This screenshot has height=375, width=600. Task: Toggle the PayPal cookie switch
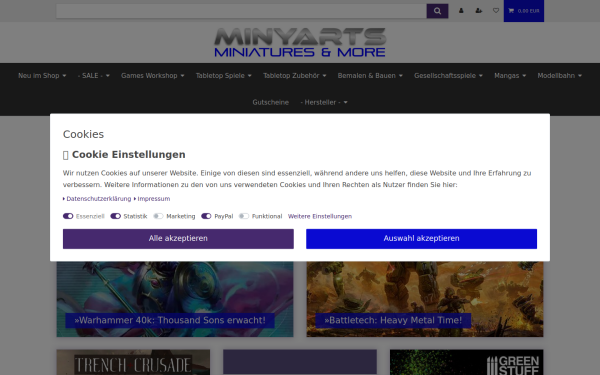(x=206, y=216)
